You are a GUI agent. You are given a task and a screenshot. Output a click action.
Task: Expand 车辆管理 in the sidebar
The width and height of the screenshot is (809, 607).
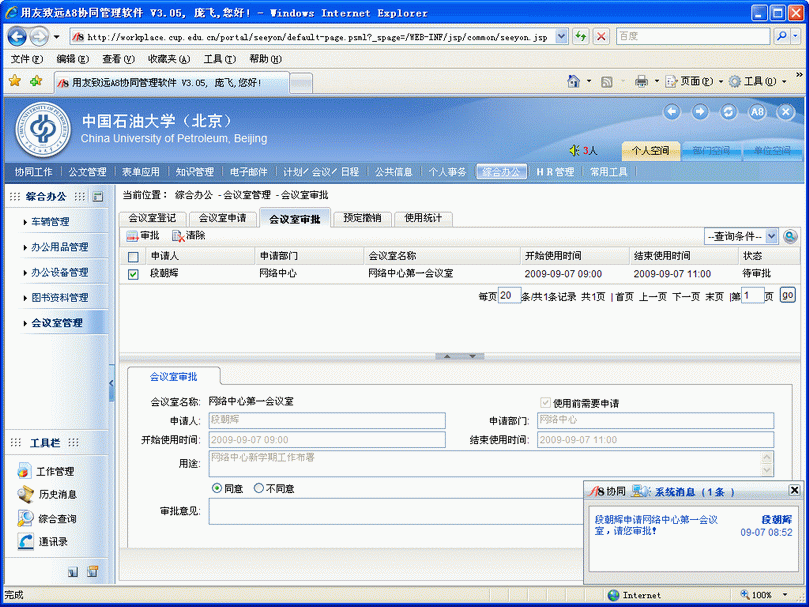click(x=50, y=222)
